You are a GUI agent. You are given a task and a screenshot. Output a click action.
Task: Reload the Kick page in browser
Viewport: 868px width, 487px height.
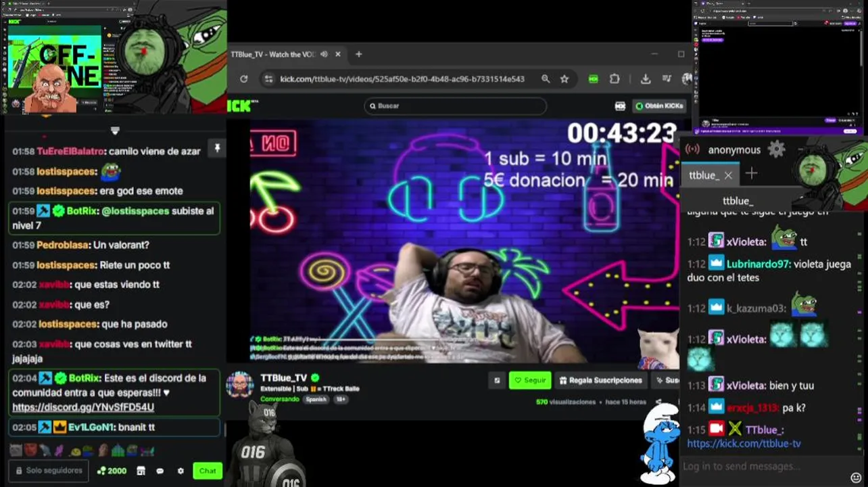coord(244,79)
